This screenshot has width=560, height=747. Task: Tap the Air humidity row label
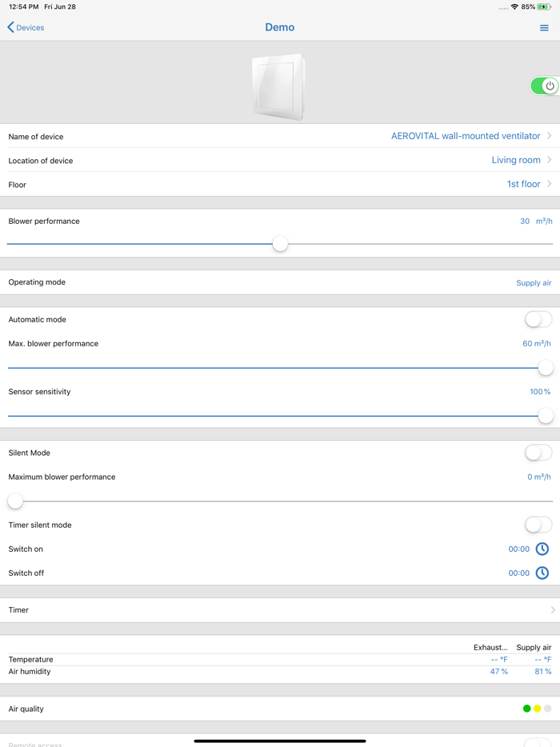coord(29,671)
